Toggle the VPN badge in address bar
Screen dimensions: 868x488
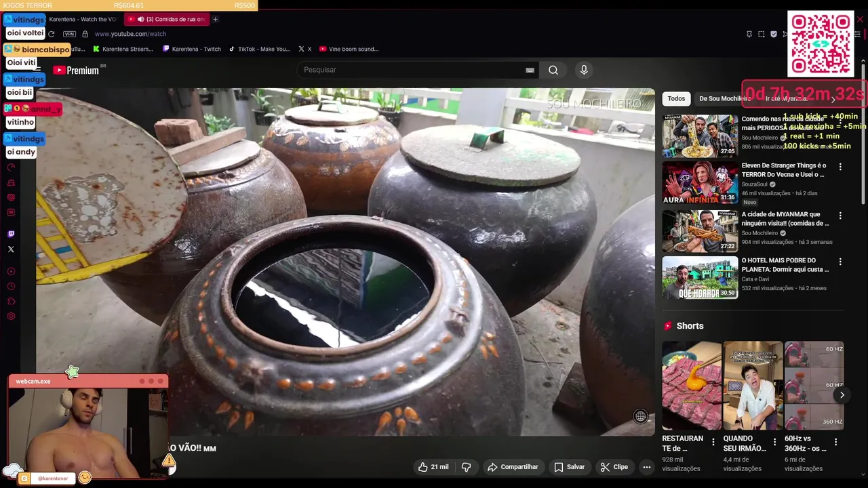[69, 34]
